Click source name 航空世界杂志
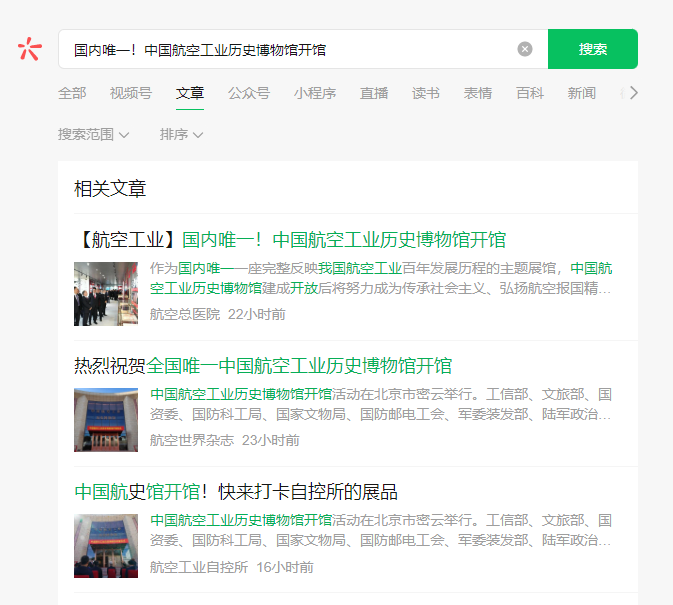This screenshot has width=673, height=605. (192, 440)
